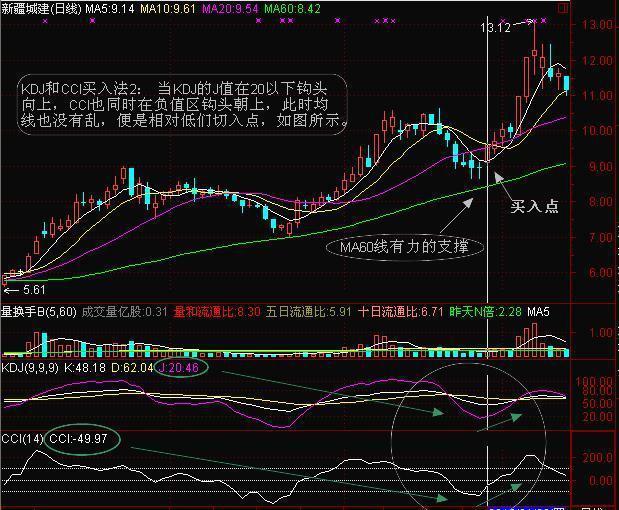Click the 1.00 volume axis value

click(x=601, y=333)
